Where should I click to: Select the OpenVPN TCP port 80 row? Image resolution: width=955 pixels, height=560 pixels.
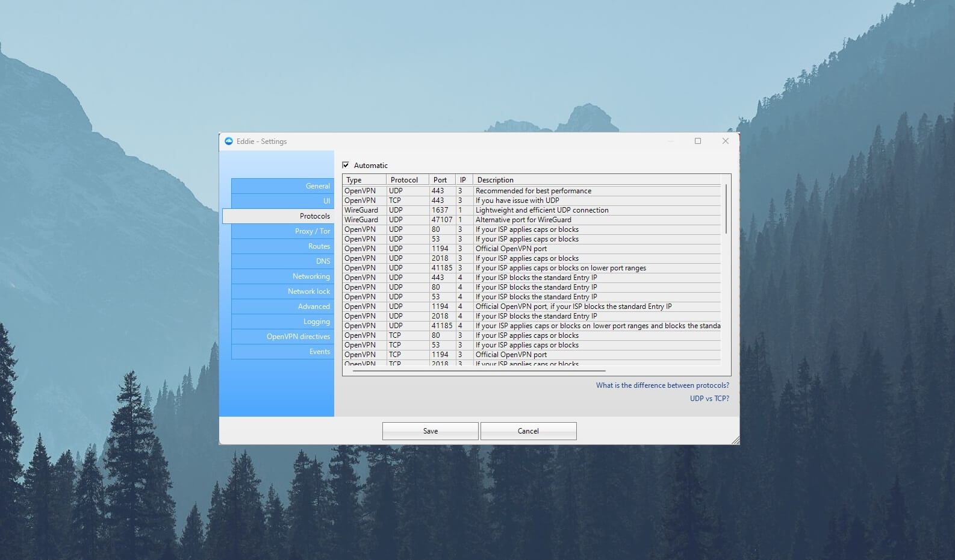click(532, 335)
